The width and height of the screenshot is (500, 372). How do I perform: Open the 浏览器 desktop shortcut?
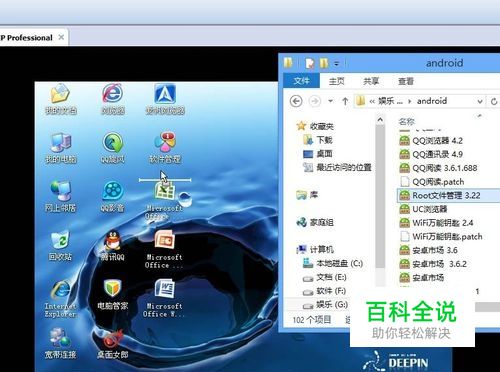[x=113, y=99]
